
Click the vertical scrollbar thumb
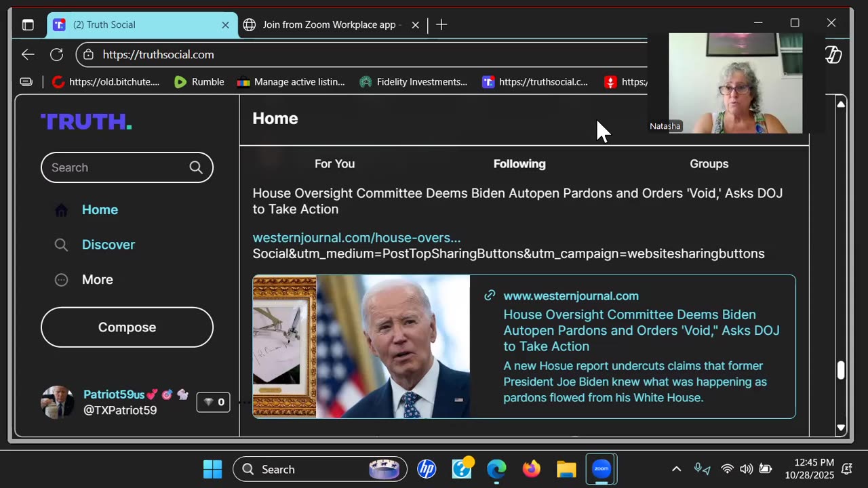pos(841,370)
